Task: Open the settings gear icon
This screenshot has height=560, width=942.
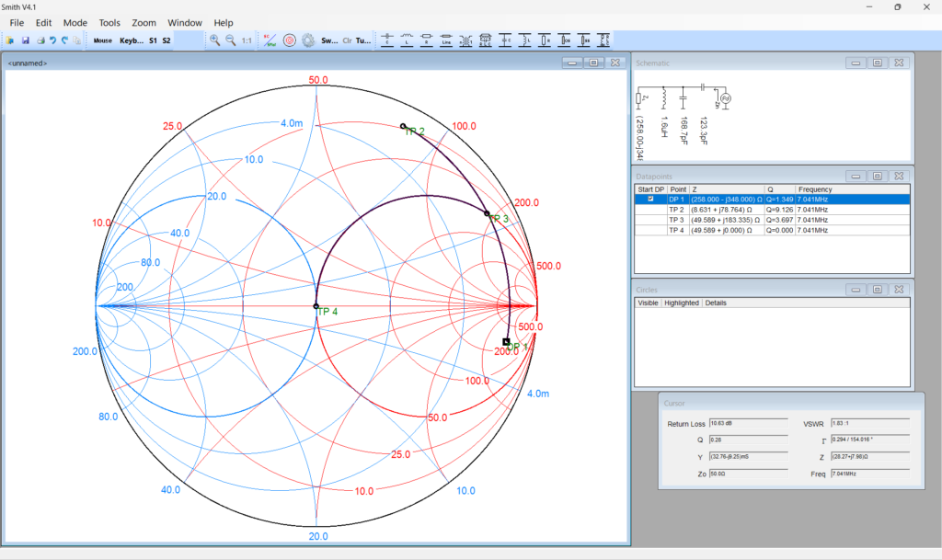Action: click(x=308, y=40)
